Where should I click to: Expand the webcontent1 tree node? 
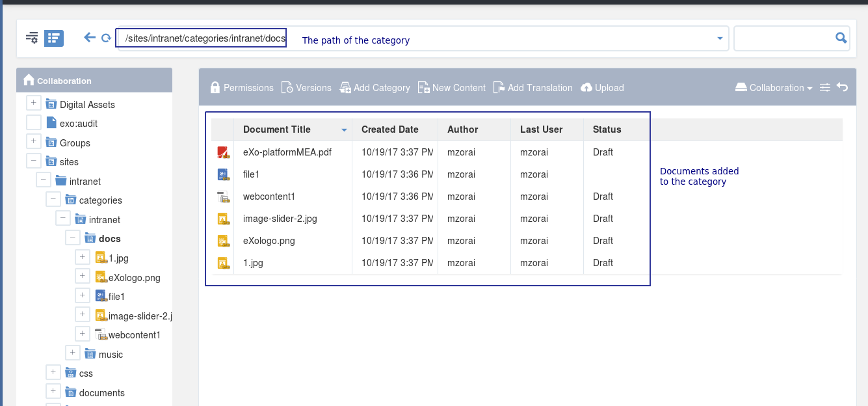[x=82, y=334]
